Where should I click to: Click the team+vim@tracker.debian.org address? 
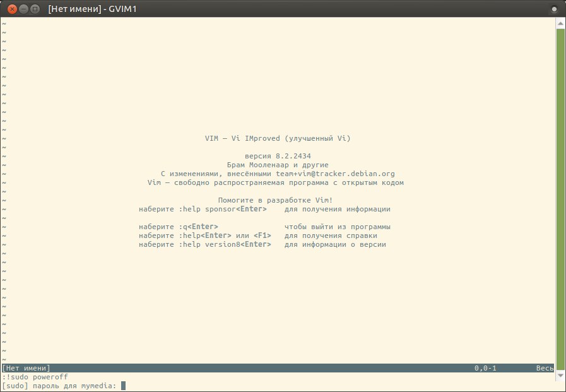coord(335,174)
